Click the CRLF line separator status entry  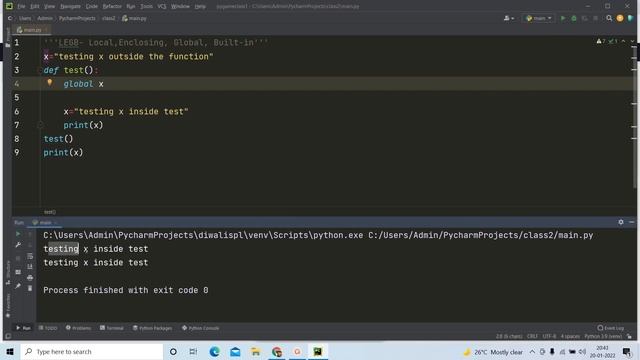point(532,336)
